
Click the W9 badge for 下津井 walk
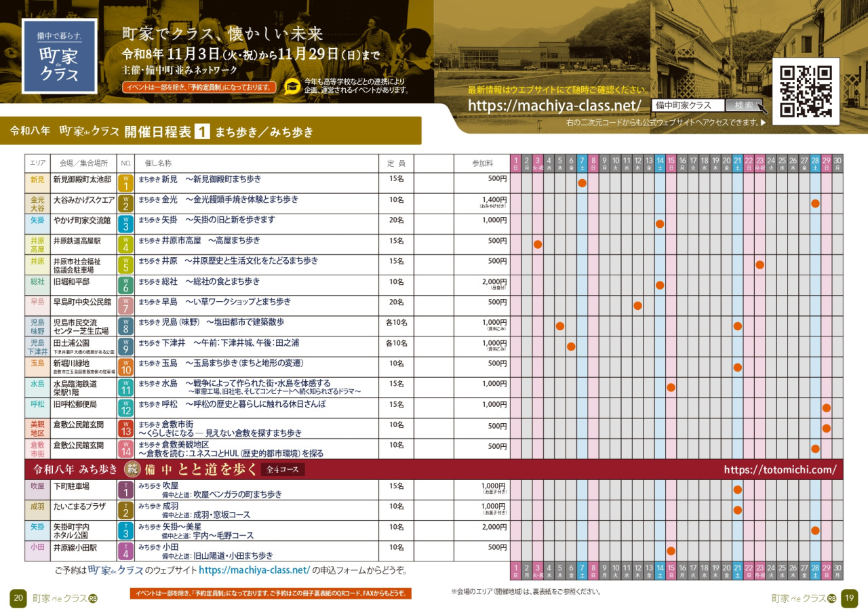[125, 347]
